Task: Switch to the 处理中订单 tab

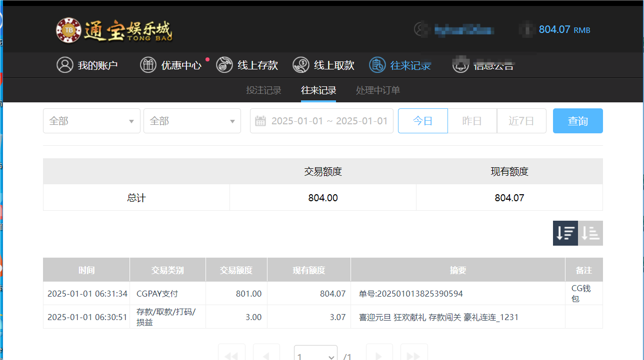Action: [377, 90]
